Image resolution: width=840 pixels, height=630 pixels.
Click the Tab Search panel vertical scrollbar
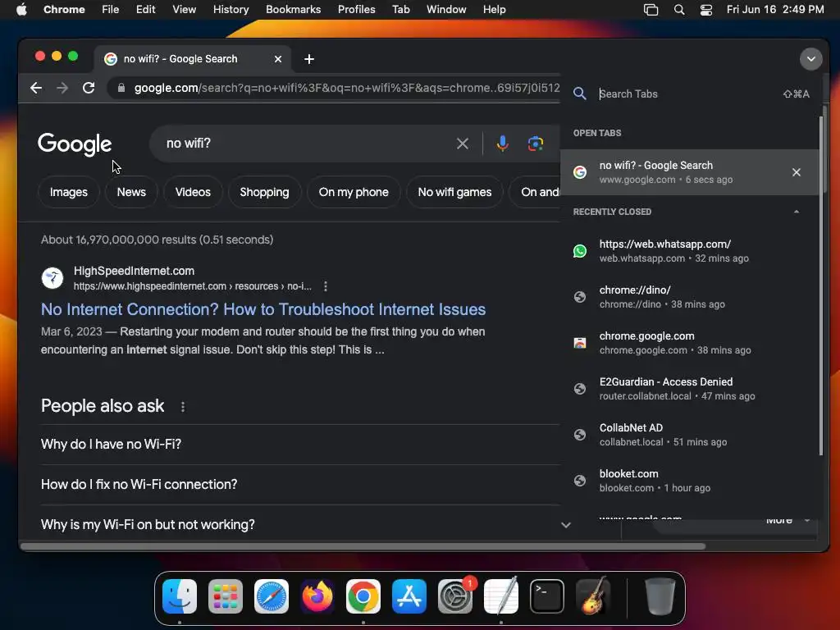pos(822,286)
